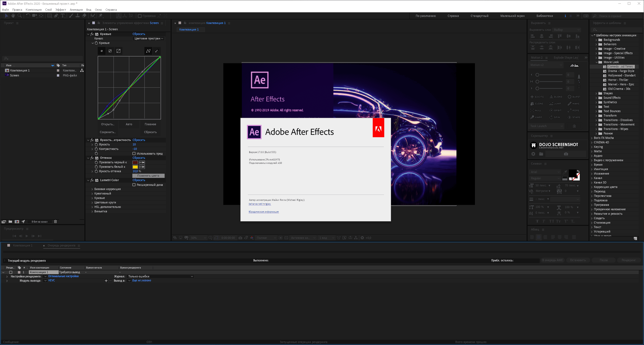Switch to Очередь рендеринга tab
This screenshot has height=345, width=644.
click(x=61, y=246)
